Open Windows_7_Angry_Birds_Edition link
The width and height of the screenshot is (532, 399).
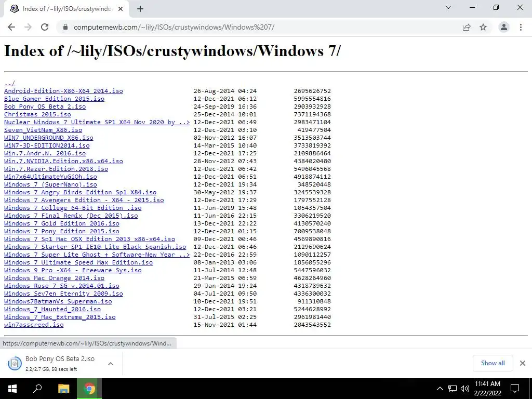[80, 192]
